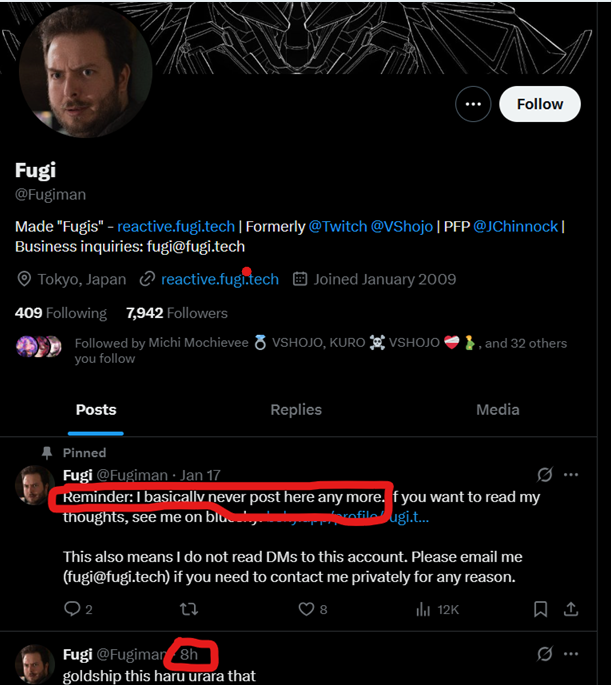
Task: Open the @JChinnock mention link
Action: (x=516, y=226)
